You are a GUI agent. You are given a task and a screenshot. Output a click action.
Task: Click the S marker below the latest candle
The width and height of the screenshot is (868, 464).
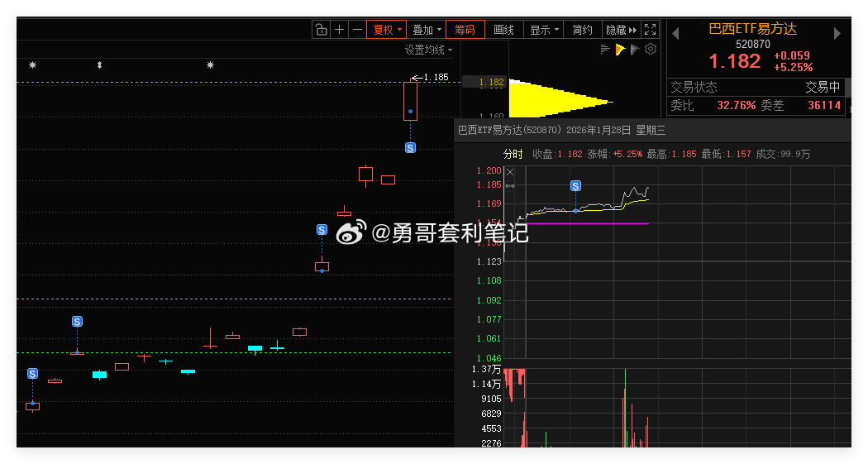coord(410,148)
